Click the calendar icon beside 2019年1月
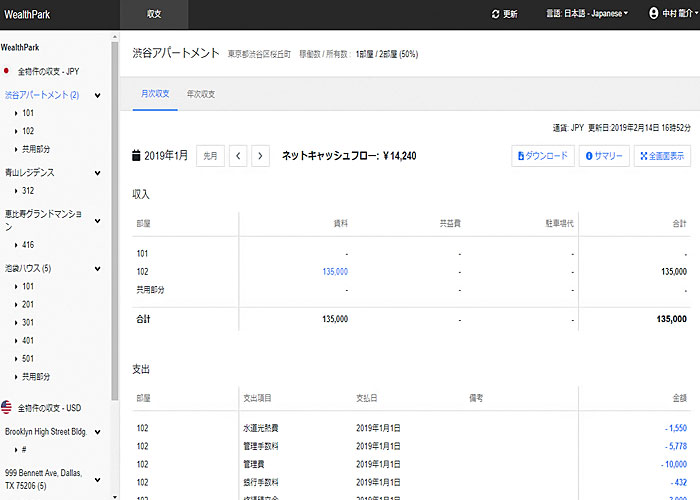Viewport: 700px width, 500px height. click(x=138, y=156)
